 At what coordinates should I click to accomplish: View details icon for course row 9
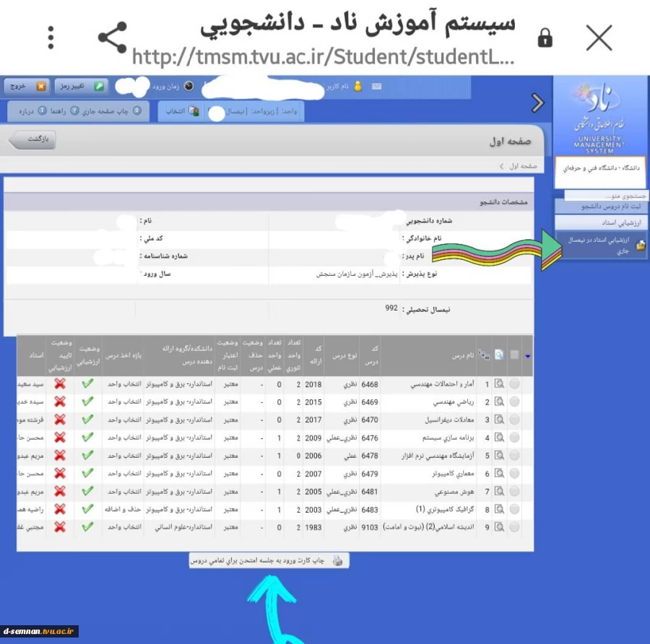[500, 527]
